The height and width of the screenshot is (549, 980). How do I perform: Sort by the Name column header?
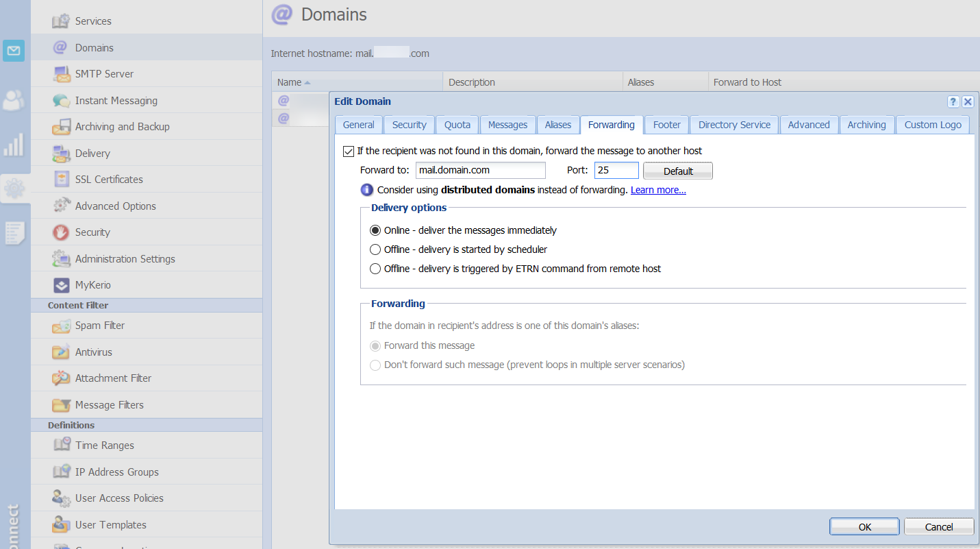[357, 82]
